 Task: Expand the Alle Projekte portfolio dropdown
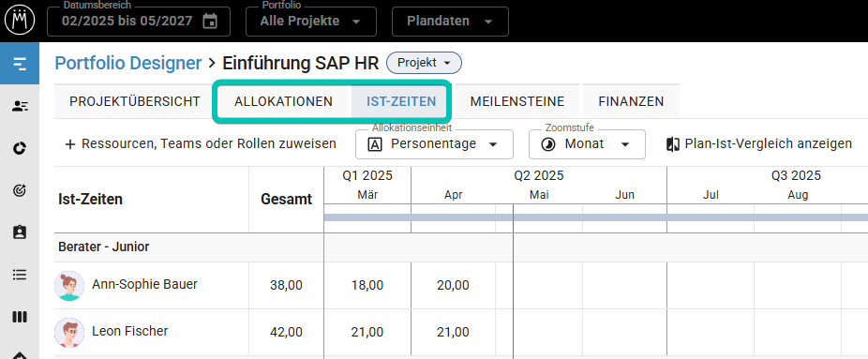pyautogui.click(x=311, y=22)
